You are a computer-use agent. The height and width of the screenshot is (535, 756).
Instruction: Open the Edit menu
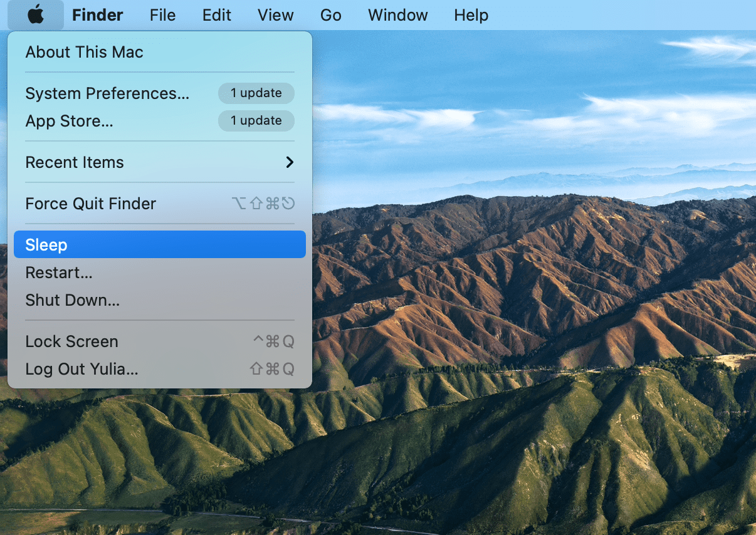pos(216,14)
